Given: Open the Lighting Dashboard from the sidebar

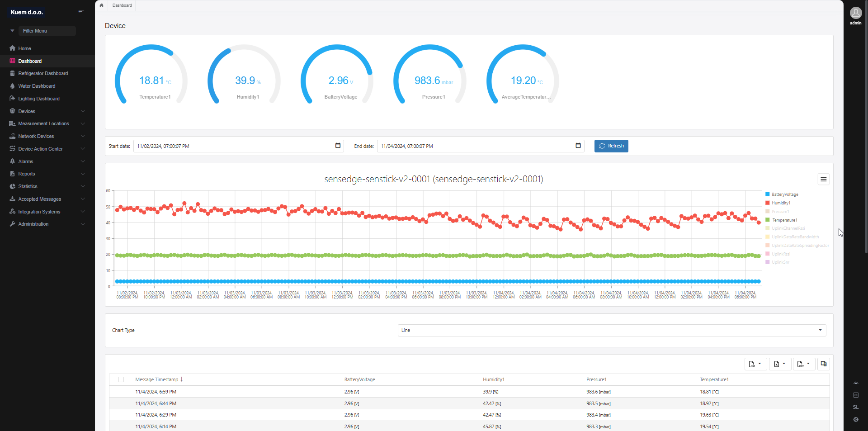Looking at the screenshot, I should pyautogui.click(x=38, y=98).
